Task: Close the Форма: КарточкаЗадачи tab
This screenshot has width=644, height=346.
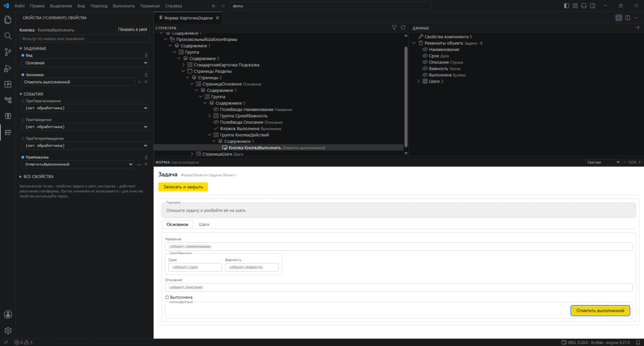Action: (217, 18)
